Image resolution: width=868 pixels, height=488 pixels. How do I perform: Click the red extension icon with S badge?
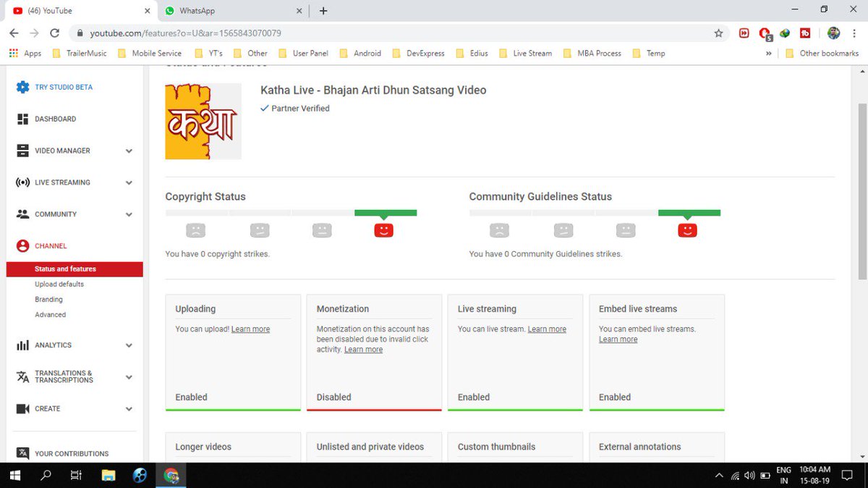pos(765,33)
